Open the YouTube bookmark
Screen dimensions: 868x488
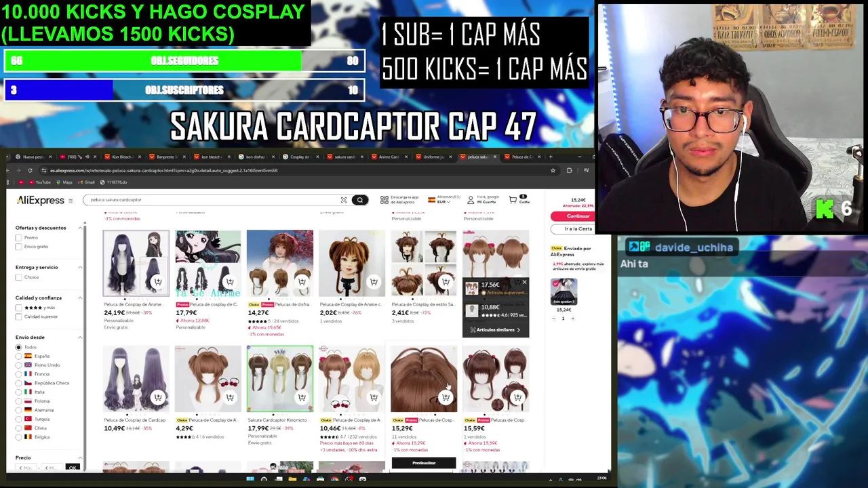pos(39,182)
